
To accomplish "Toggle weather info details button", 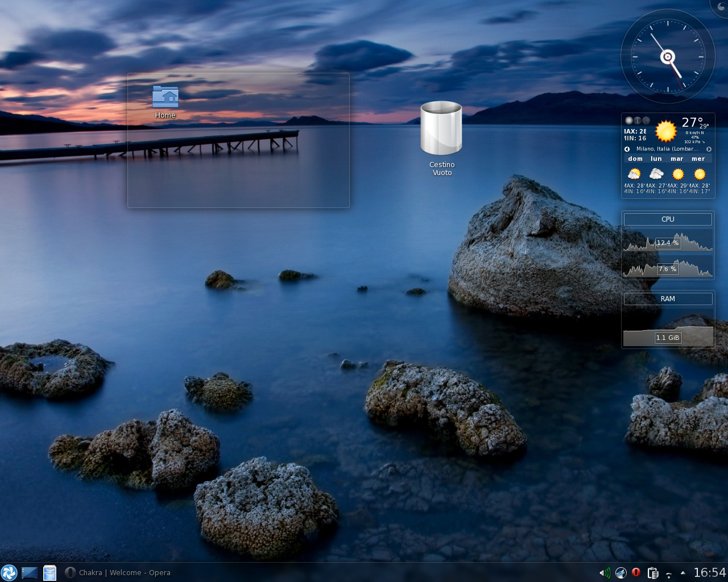I will [x=638, y=120].
